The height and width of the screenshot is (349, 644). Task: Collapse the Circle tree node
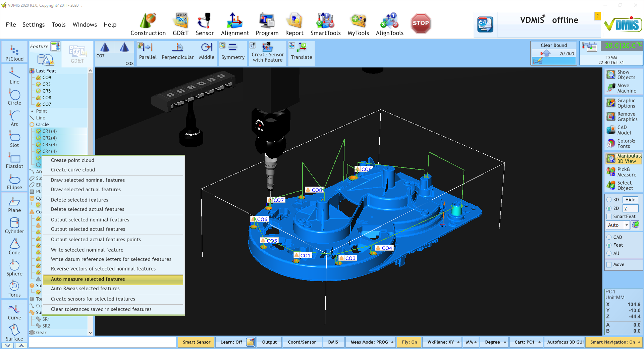[x=32, y=124]
